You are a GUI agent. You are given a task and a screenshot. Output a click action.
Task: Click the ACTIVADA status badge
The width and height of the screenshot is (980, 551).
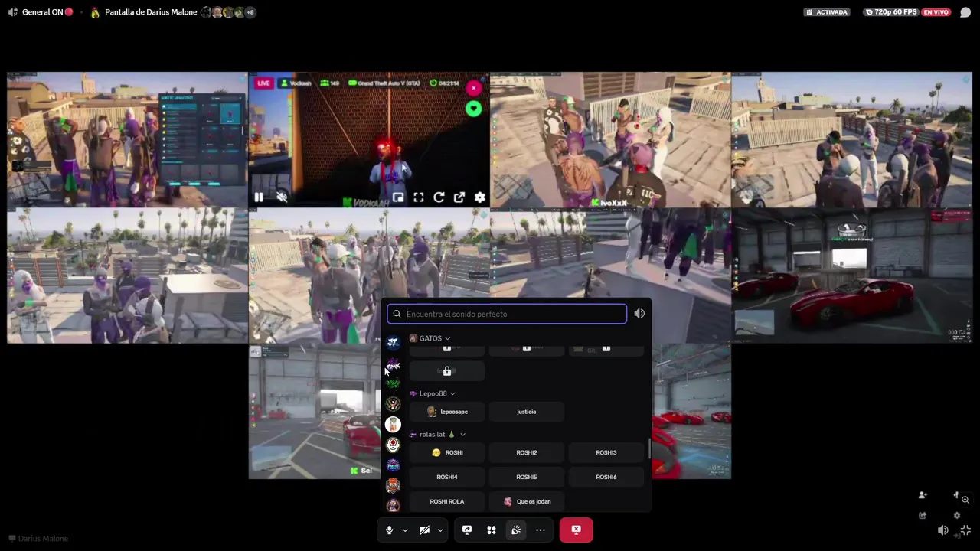tap(827, 12)
